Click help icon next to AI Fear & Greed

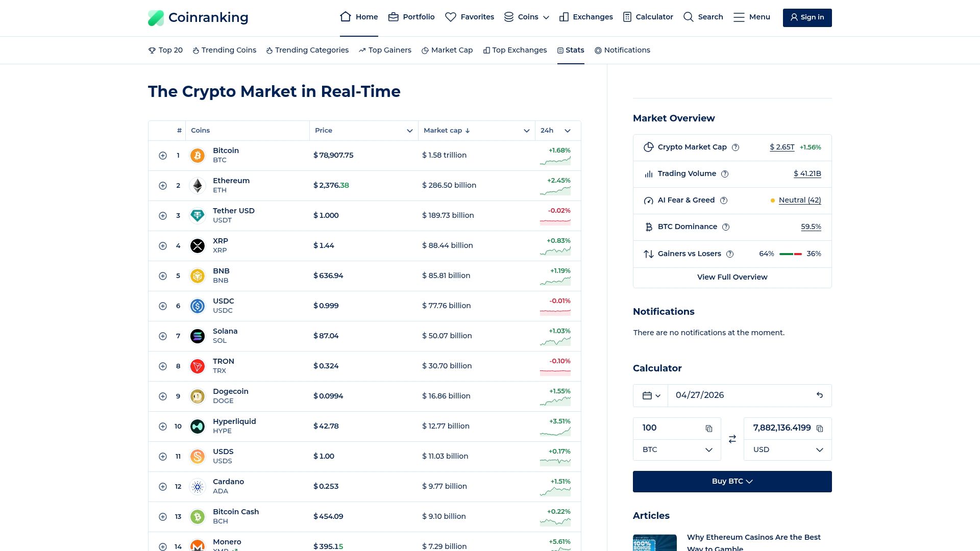point(724,201)
